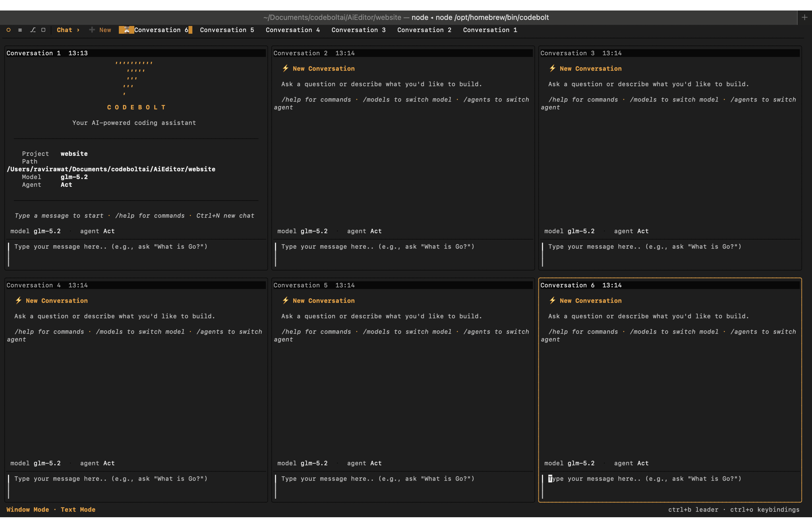The height and width of the screenshot is (528, 812).
Task: Click the lightning bolt icon in Conversation 2 pane
Action: click(x=285, y=68)
